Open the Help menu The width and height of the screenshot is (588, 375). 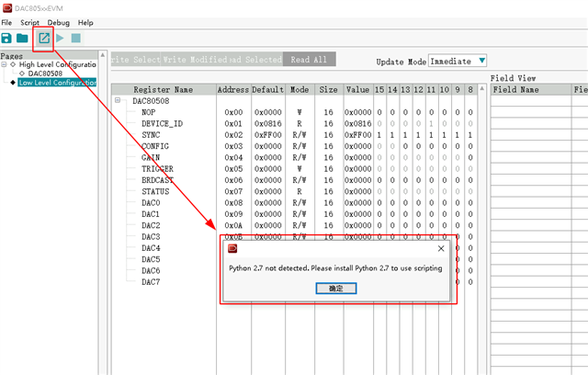tap(85, 22)
